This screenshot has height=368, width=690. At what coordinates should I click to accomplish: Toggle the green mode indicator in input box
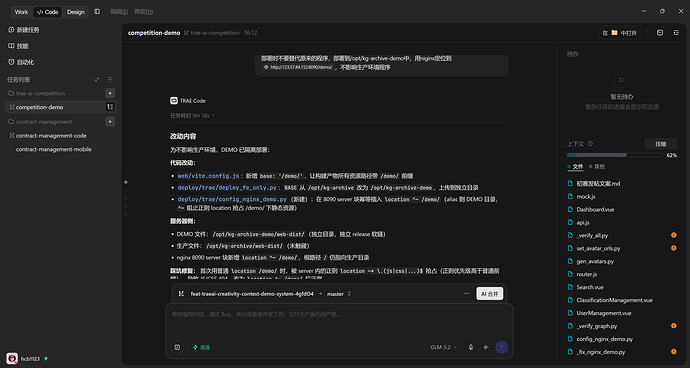pyautogui.click(x=202, y=347)
